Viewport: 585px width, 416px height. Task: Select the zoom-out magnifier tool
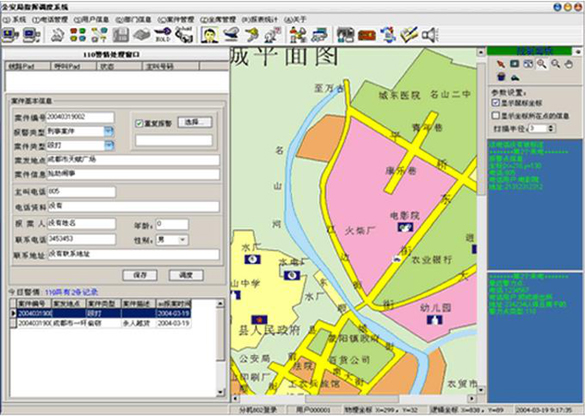pos(556,64)
